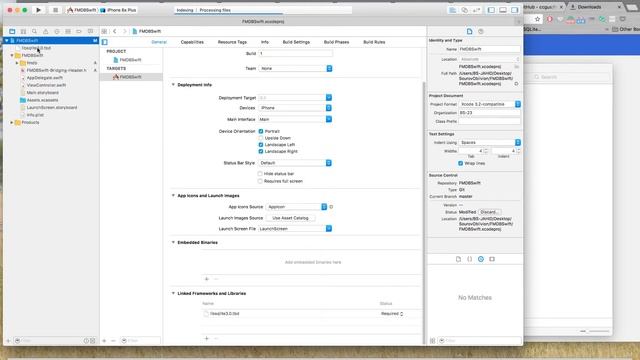640x360 pixels.
Task: Switch to the Capabilities tab
Action: (192, 42)
